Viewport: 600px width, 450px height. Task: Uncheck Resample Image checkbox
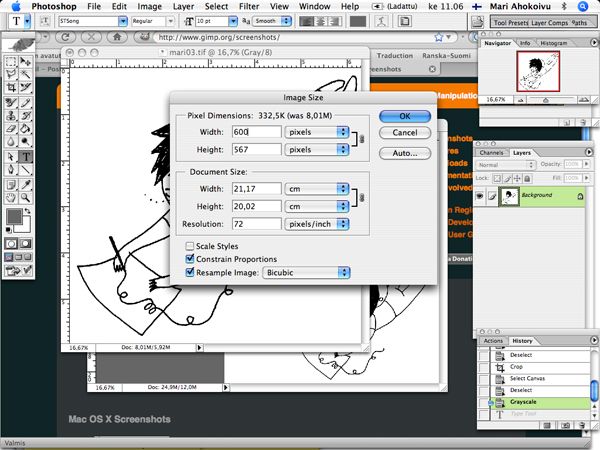(x=189, y=272)
